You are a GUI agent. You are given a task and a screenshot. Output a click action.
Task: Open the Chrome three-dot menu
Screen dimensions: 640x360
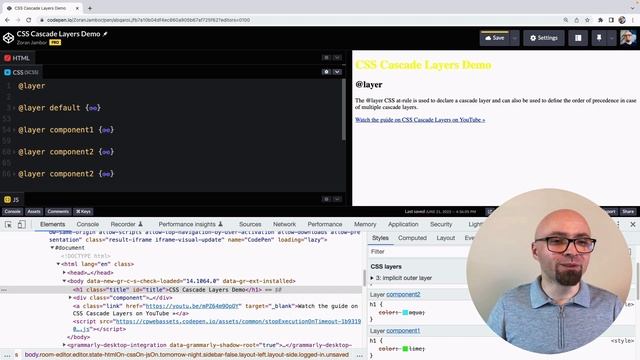[x=633, y=20]
